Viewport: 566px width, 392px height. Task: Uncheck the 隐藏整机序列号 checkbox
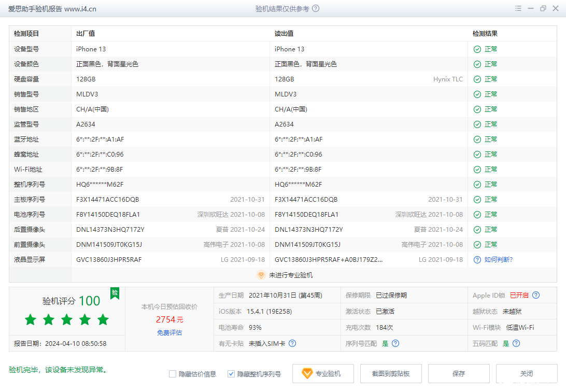(x=231, y=374)
